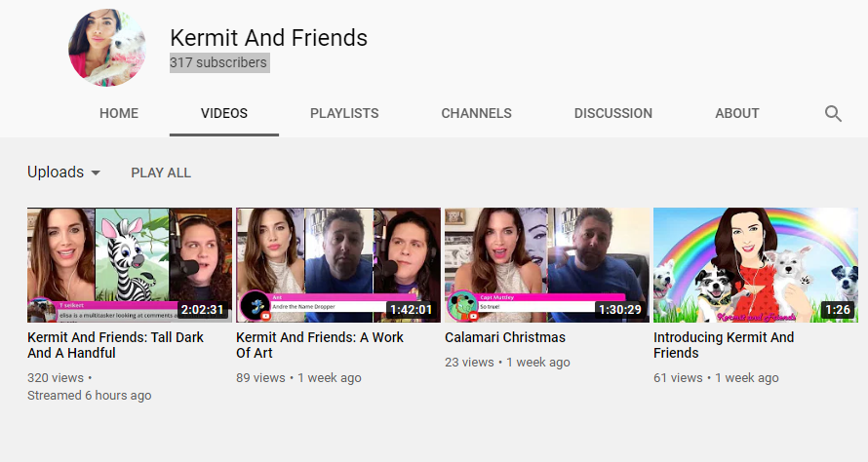Click the channel name 'Kermit And Friends' heading
Viewport: 868px width, 462px height.
coord(268,38)
